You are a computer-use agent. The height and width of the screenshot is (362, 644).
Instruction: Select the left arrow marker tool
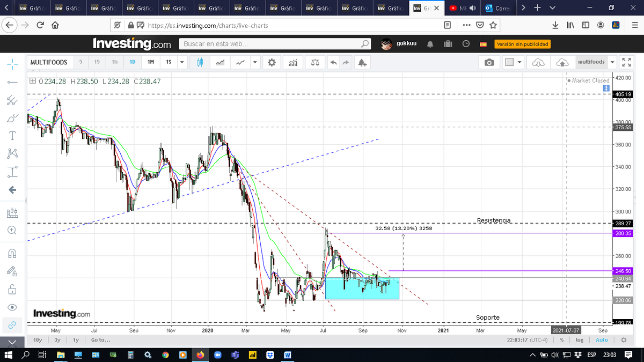click(12, 190)
